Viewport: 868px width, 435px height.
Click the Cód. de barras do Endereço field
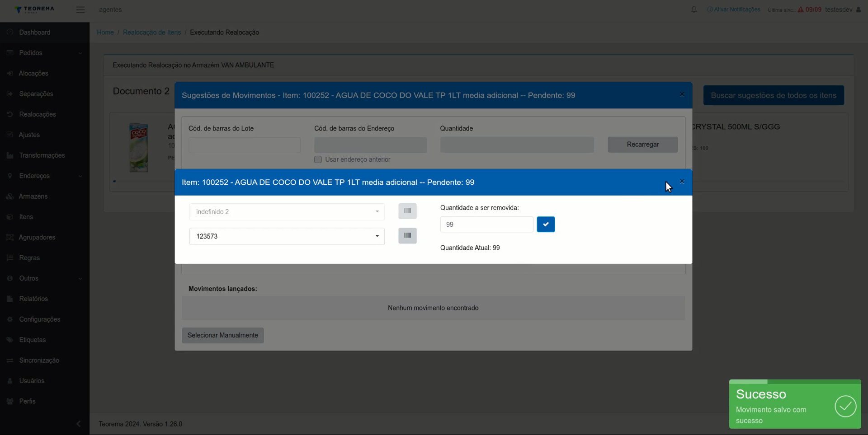click(370, 145)
